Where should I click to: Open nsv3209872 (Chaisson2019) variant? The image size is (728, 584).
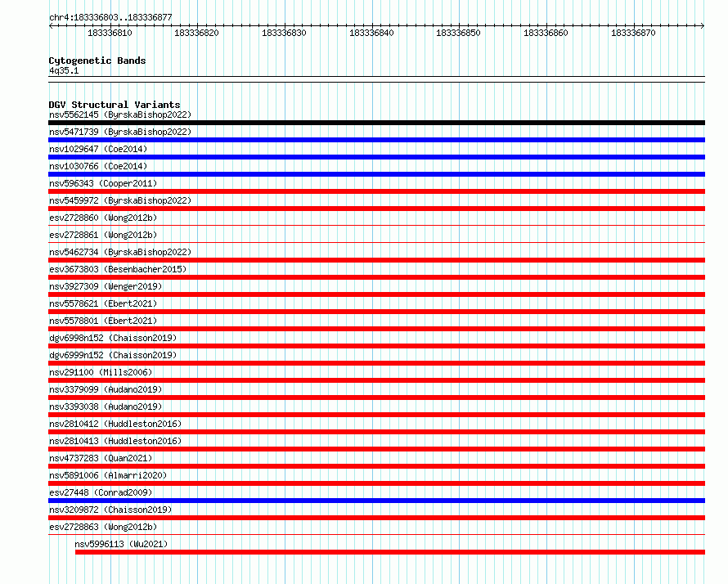pos(110,510)
